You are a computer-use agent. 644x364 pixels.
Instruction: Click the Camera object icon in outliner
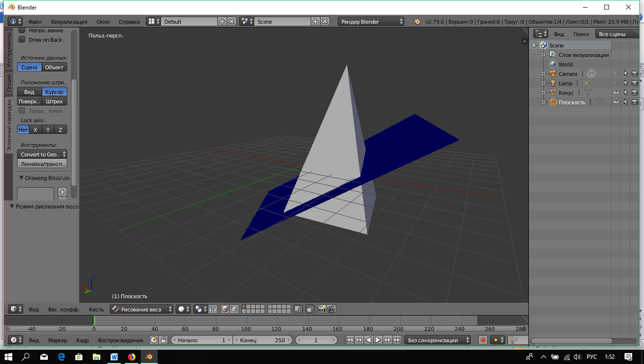pos(553,74)
